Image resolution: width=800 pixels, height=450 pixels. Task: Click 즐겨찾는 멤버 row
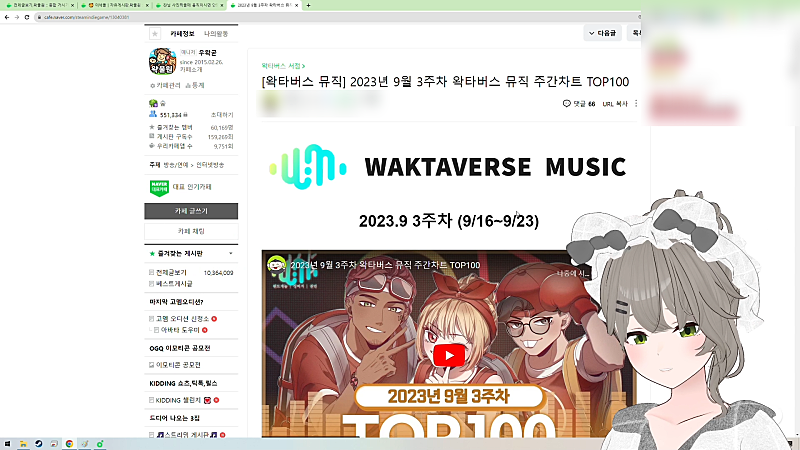(191, 128)
